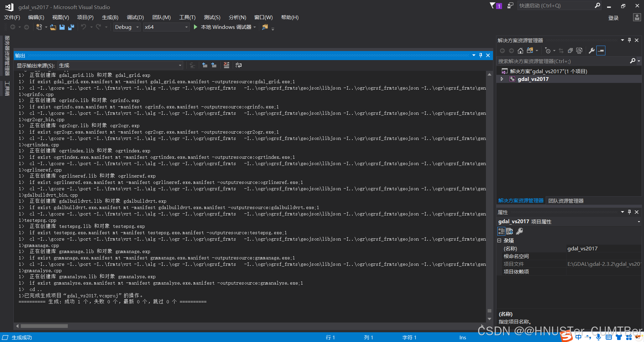Open the 帮助(H) menu

pos(290,17)
